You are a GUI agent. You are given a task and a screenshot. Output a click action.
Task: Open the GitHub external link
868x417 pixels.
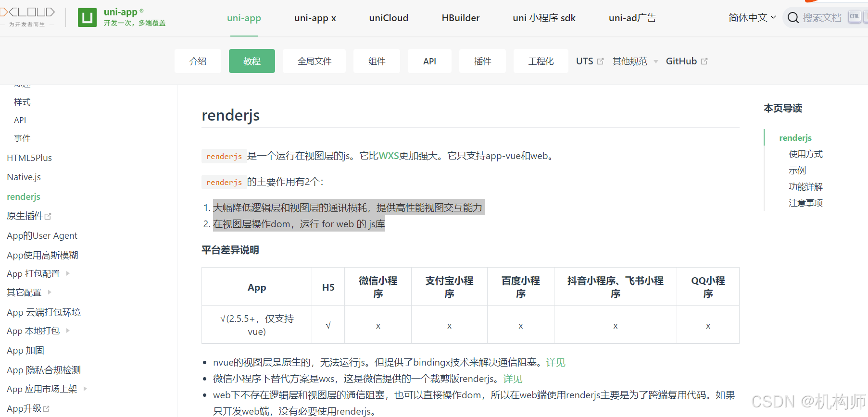686,61
